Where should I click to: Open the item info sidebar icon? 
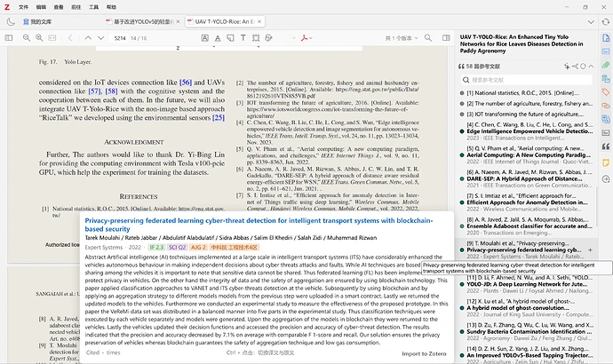[606, 38]
